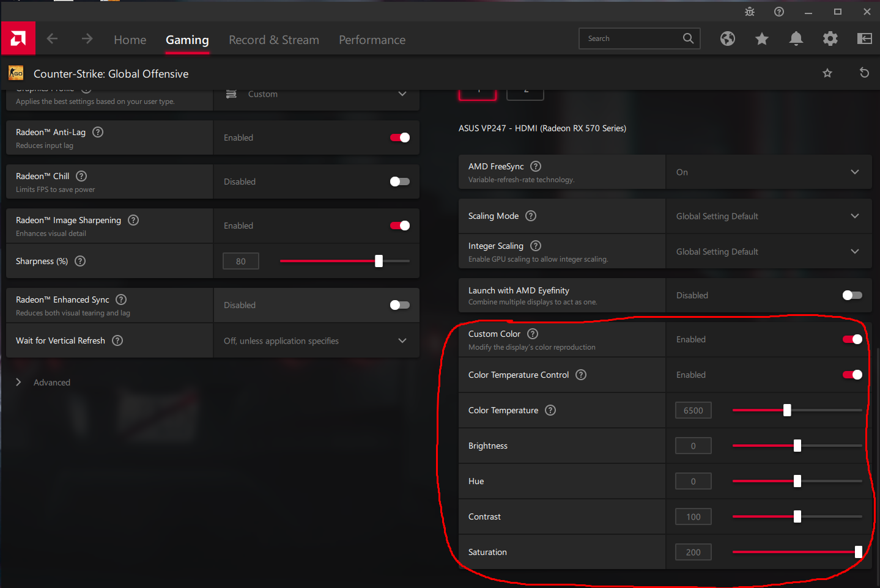Open the help question mark in title bar
The width and height of the screenshot is (880, 588).
pos(779,12)
